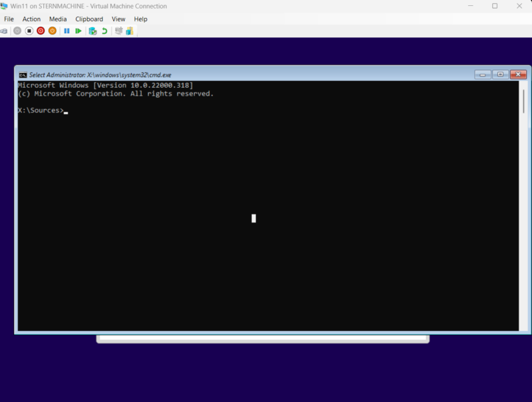Click the greyed-out Start VM icon
This screenshot has height=402, width=532.
pos(17,31)
